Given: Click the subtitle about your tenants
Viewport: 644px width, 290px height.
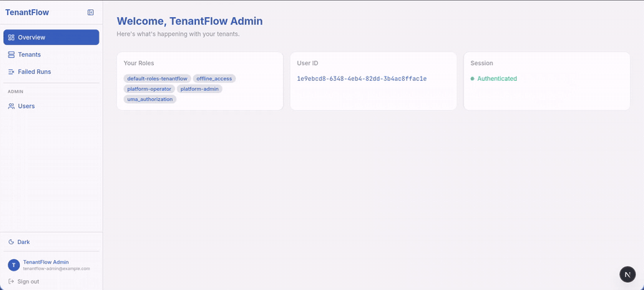Looking at the screenshot, I should [178, 34].
